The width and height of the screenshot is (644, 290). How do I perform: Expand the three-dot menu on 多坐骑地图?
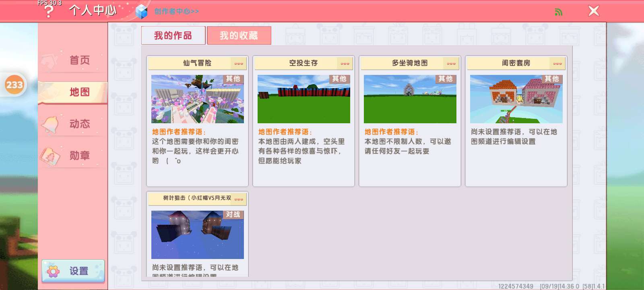pyautogui.click(x=451, y=63)
